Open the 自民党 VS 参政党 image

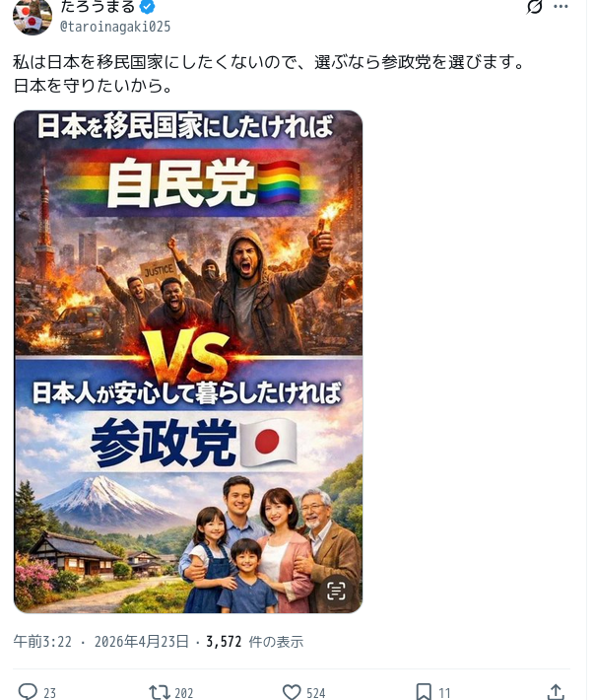pos(188,362)
